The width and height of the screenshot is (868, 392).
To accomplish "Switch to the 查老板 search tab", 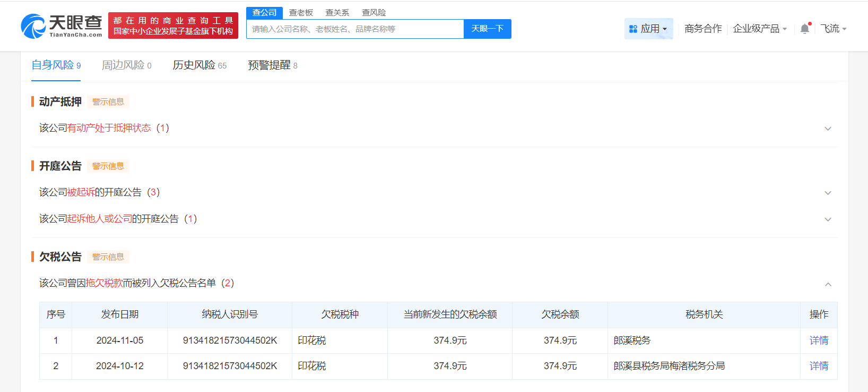I will point(301,13).
